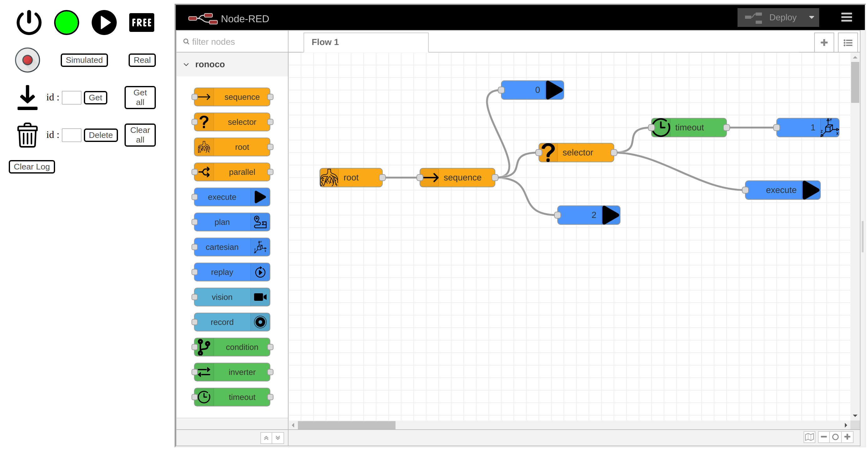868x464 pixels.
Task: Click the FREE mode icon
Action: [x=141, y=23]
